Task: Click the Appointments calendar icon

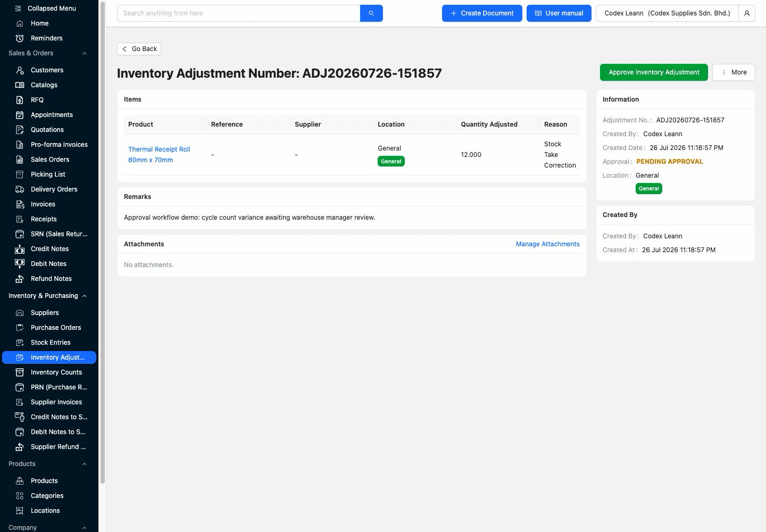Action: [x=20, y=115]
